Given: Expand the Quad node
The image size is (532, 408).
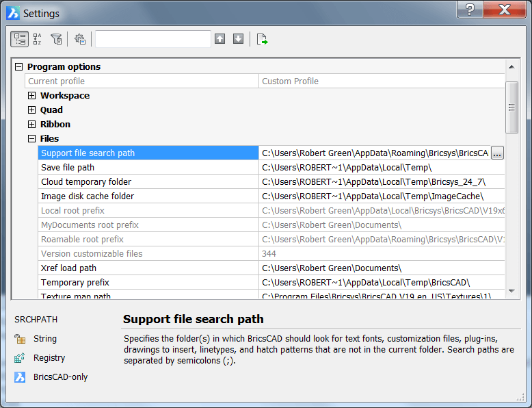Looking at the screenshot, I should [31, 110].
